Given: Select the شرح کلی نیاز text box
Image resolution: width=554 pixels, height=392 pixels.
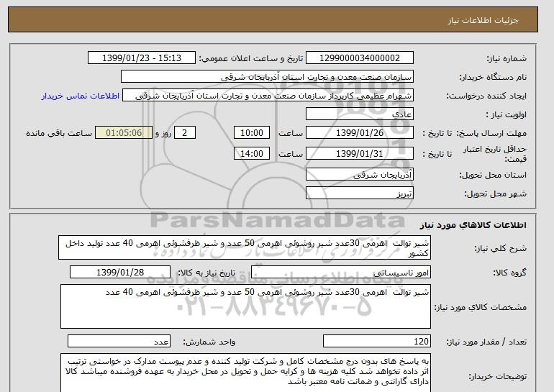Looking at the screenshot, I should tap(245, 247).
